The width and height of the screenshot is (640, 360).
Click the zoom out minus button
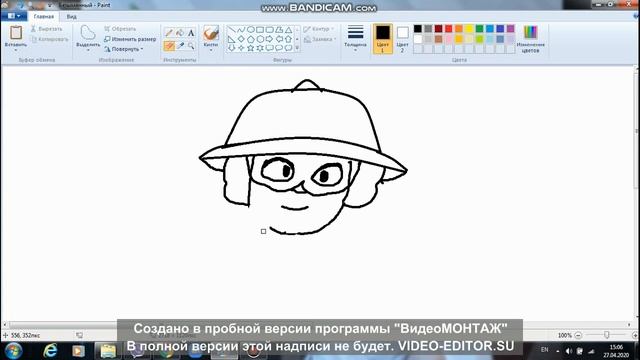(578, 335)
